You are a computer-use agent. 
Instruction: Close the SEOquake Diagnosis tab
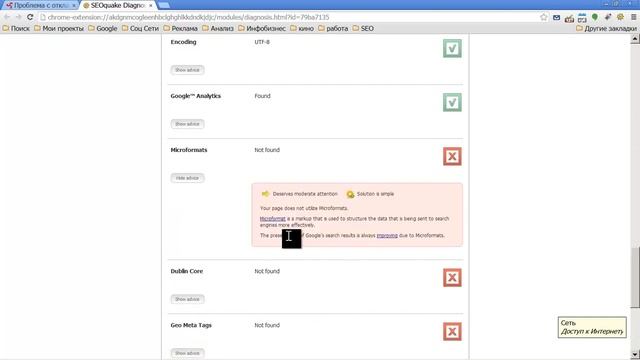(151, 6)
